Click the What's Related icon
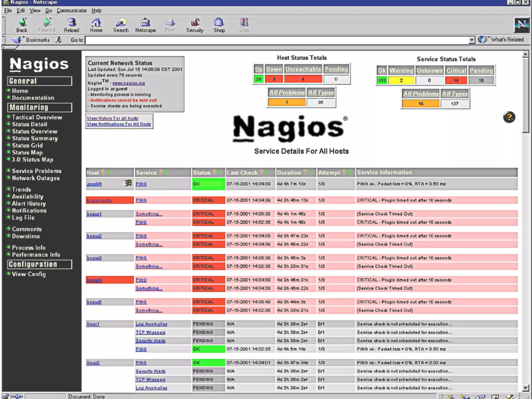Screen dimensions: 532x399 pos(483,40)
